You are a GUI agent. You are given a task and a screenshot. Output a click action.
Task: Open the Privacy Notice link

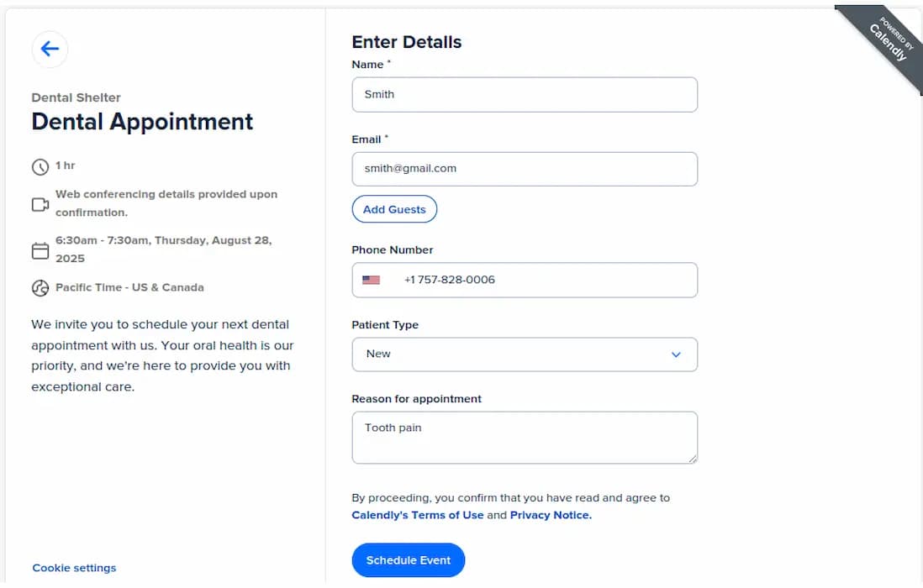coord(551,515)
